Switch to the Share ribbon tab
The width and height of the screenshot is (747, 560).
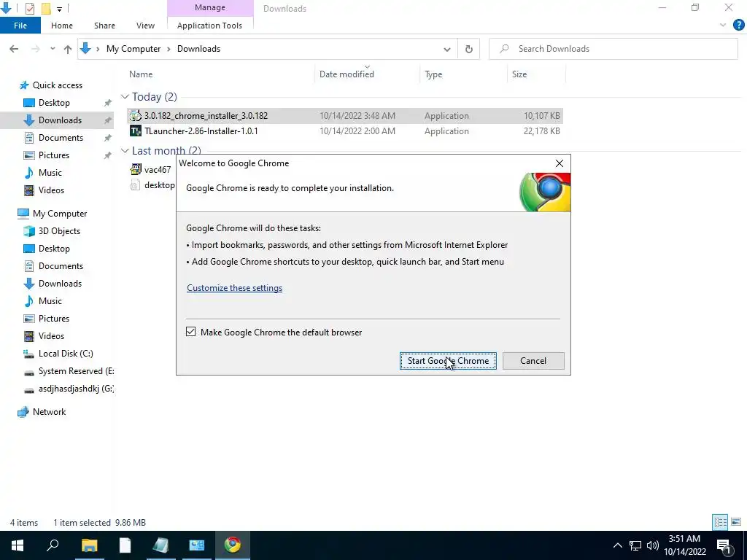[x=104, y=26]
